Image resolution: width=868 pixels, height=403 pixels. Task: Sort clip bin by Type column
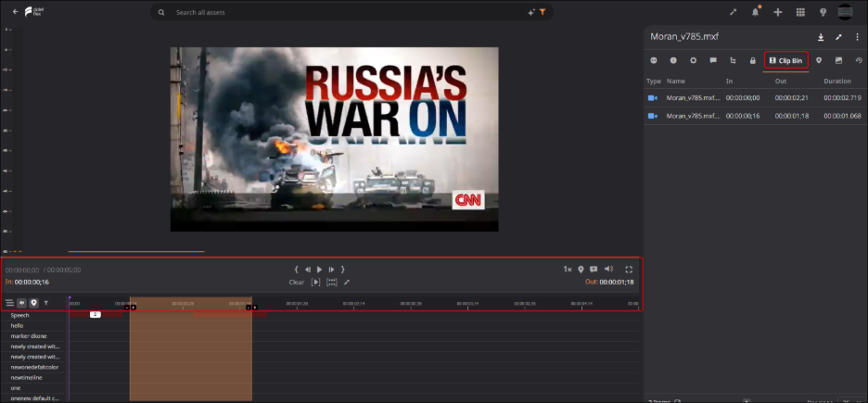(x=654, y=81)
